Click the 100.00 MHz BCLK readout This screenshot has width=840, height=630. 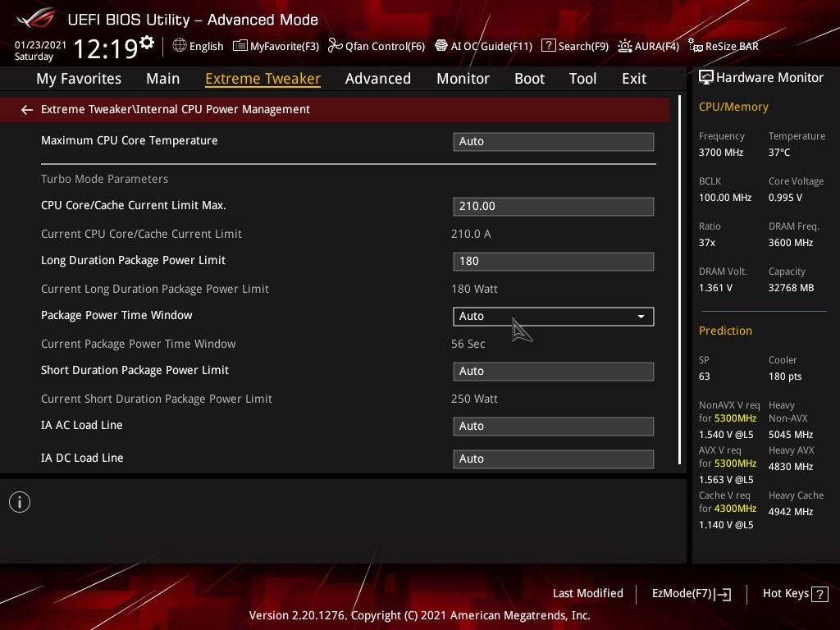(725, 198)
